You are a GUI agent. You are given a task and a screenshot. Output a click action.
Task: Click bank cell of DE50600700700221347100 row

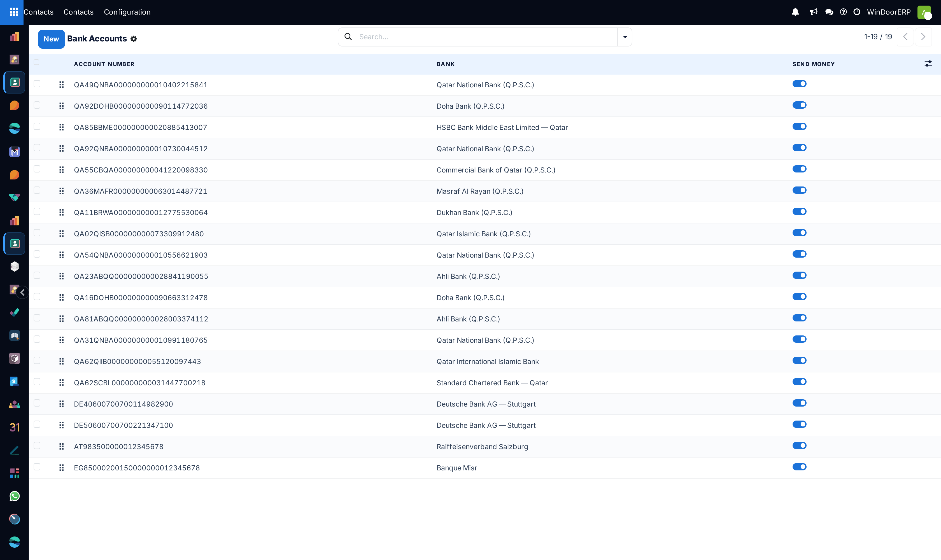(486, 425)
